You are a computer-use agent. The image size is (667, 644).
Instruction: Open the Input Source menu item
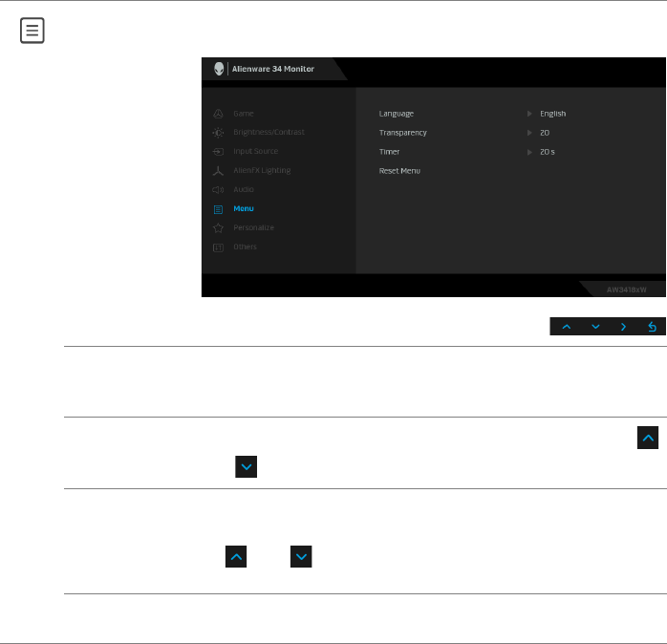click(x=256, y=151)
